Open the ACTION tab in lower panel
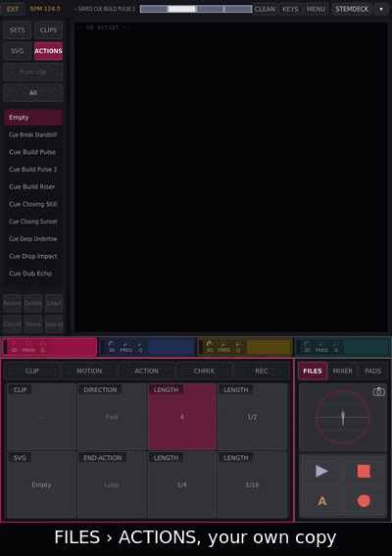The height and width of the screenshot is (556, 392). point(147,371)
